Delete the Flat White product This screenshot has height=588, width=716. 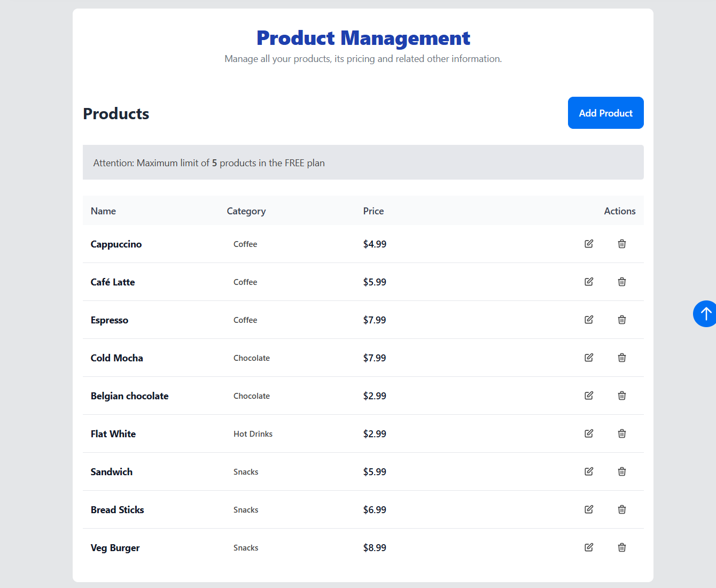(x=622, y=434)
